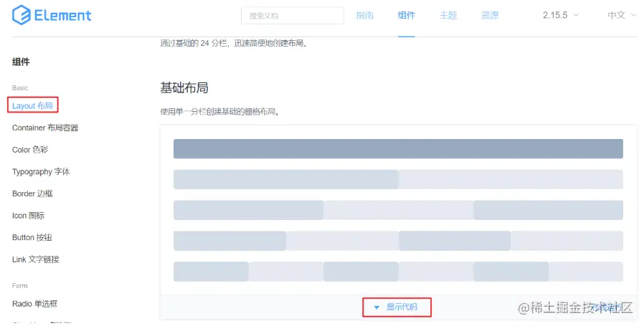Click the Element logo
Viewport: 644px width, 326px height.
(x=52, y=15)
